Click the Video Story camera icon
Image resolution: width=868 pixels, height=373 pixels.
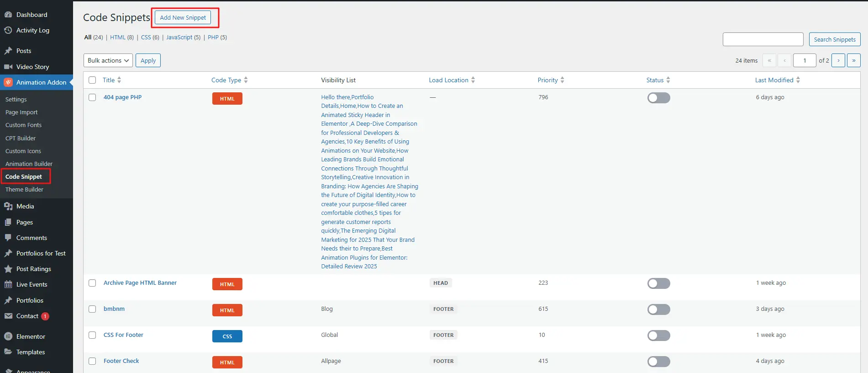coord(8,67)
